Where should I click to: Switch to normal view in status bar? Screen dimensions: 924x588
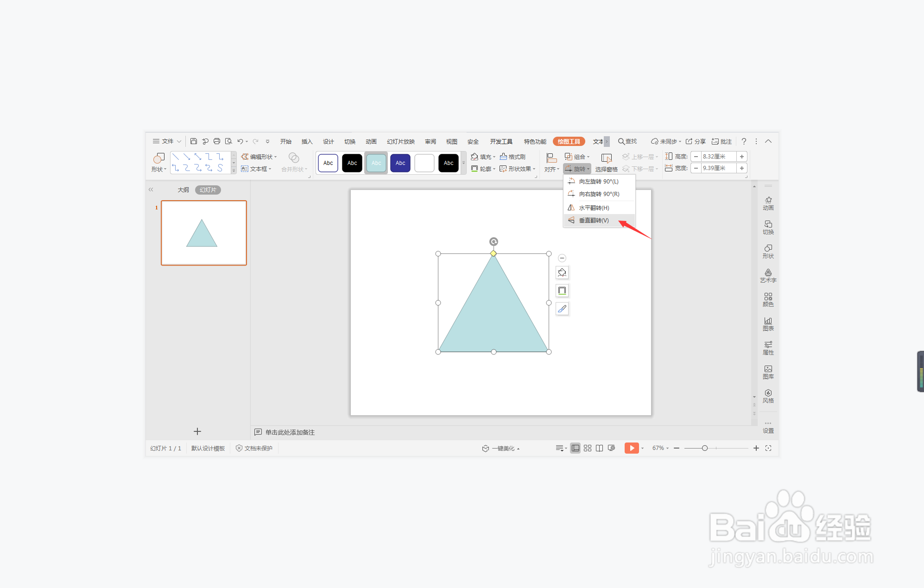[575, 448]
